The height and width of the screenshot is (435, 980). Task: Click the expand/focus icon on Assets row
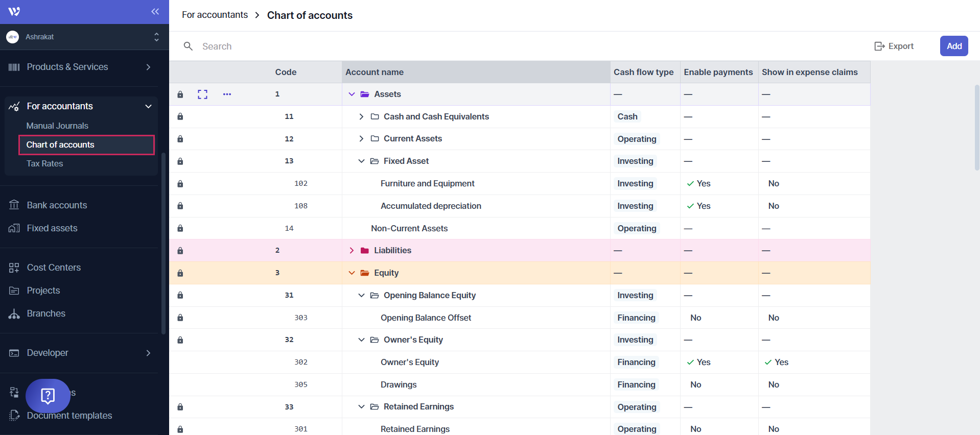202,94
